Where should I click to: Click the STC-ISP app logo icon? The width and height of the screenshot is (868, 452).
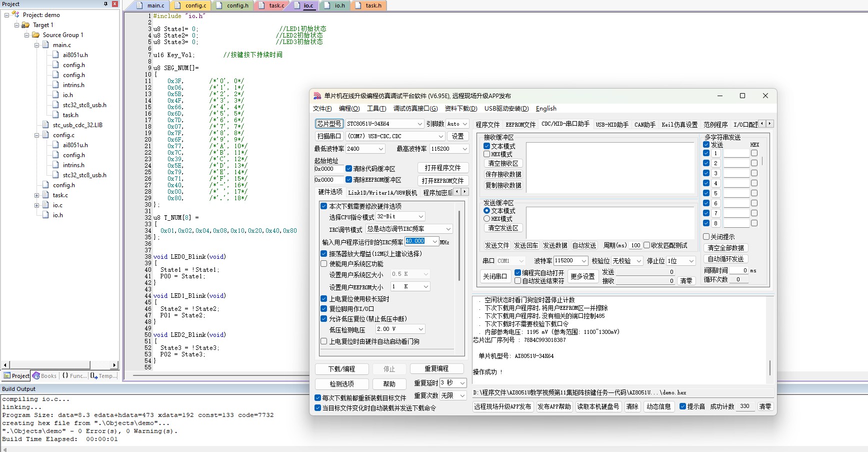317,96
